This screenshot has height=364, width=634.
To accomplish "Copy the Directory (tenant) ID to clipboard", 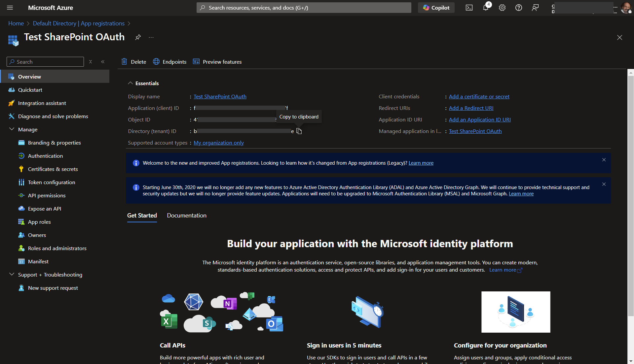I will click(299, 131).
